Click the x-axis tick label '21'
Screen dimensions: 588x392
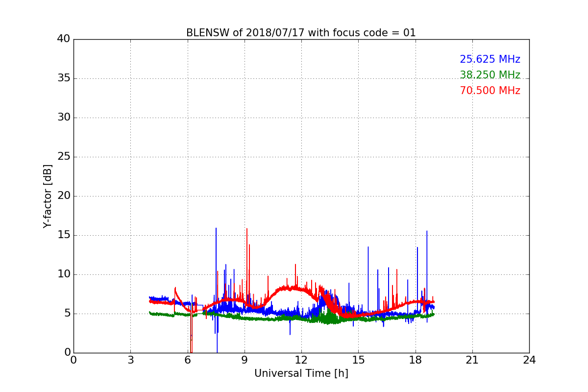click(x=472, y=360)
